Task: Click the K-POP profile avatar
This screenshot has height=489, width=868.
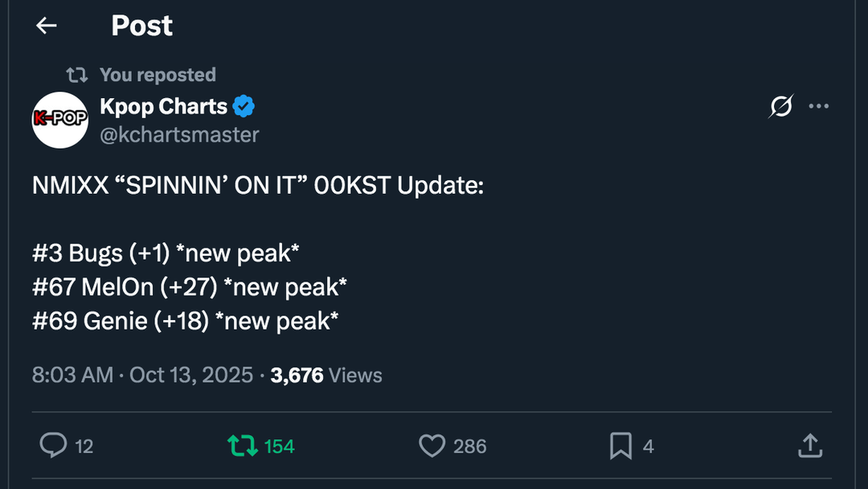Action: 60,120
